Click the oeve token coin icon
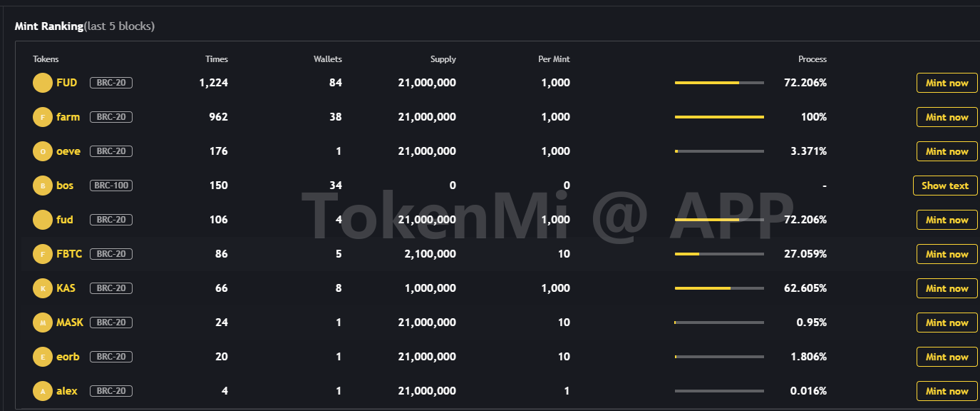980x411 pixels. [x=43, y=151]
